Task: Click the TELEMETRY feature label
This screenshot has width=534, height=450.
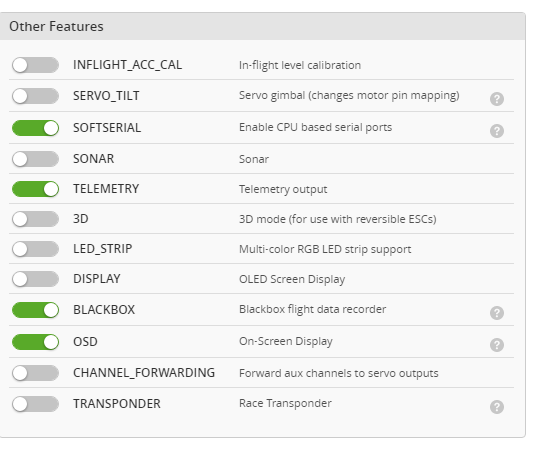Action: coord(106,189)
